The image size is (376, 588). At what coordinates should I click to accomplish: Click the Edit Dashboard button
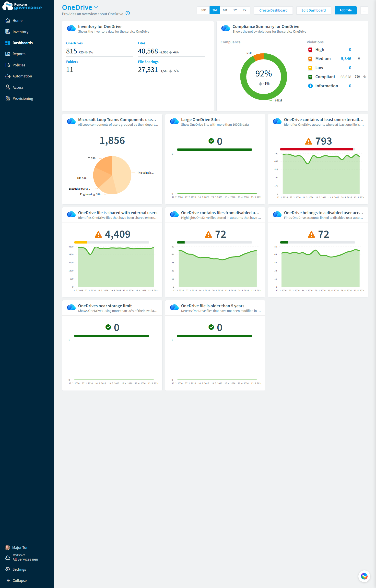coord(314,10)
